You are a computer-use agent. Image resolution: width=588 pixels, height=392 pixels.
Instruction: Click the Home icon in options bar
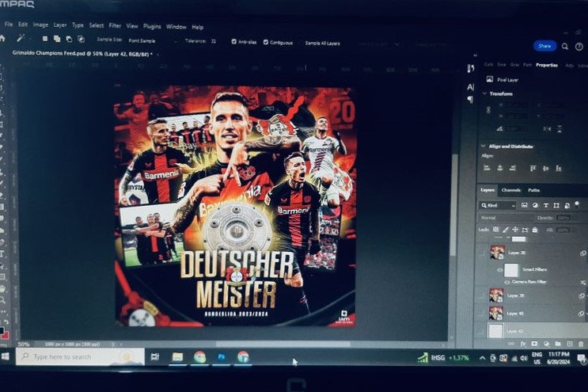click(x=5, y=38)
